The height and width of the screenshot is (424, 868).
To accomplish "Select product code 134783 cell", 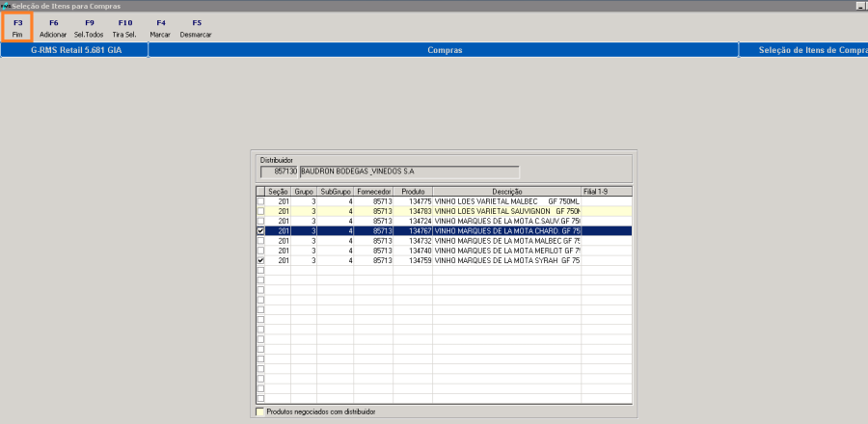I will 413,211.
